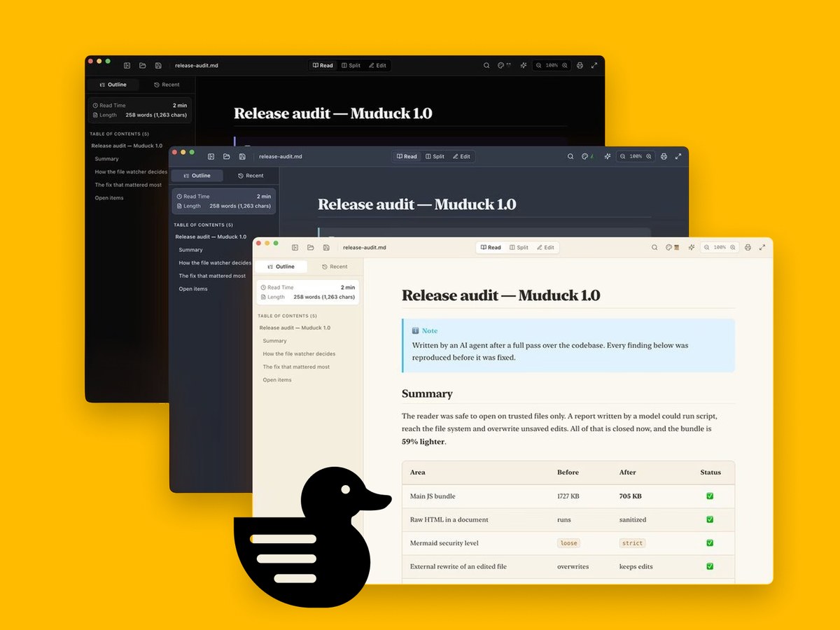This screenshot has width=840, height=630.
Task: Print from the back black window
Action: coord(580,65)
